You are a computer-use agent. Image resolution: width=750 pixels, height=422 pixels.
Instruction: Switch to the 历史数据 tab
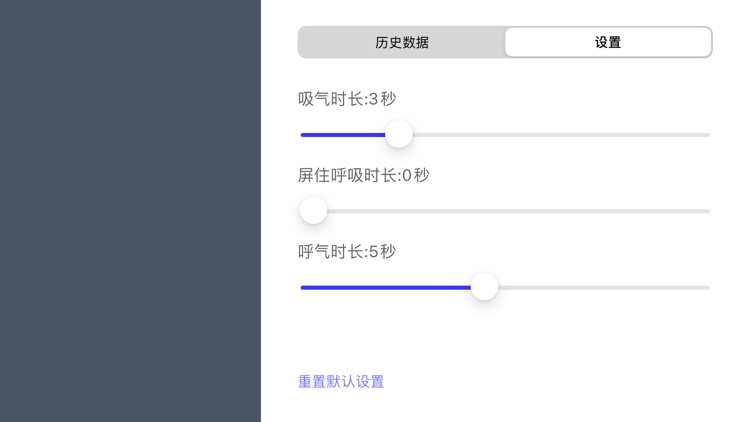click(x=402, y=43)
